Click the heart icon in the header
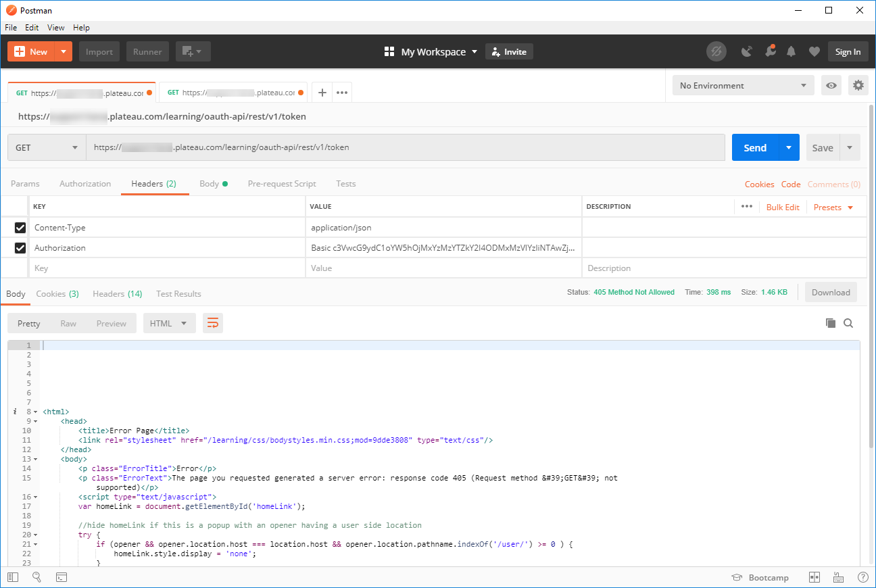The image size is (876, 588). [x=814, y=51]
